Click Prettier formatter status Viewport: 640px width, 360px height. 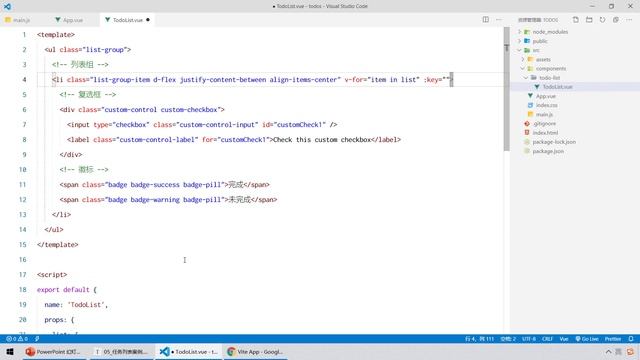613,339
